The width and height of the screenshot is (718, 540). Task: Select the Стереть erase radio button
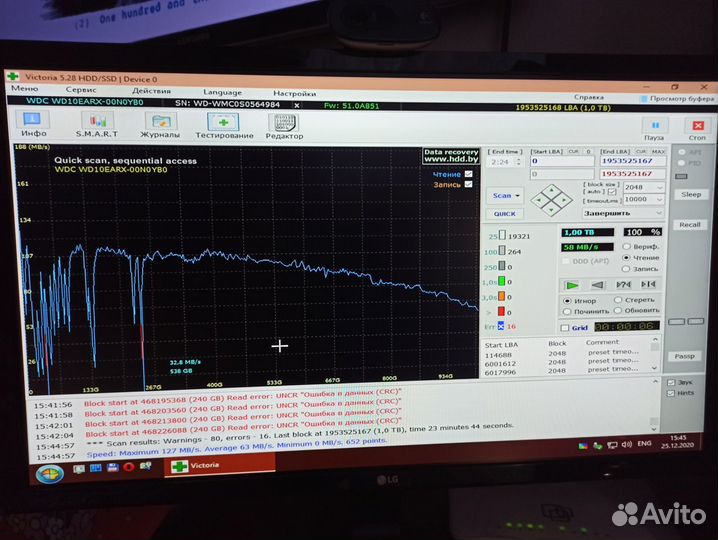point(618,300)
